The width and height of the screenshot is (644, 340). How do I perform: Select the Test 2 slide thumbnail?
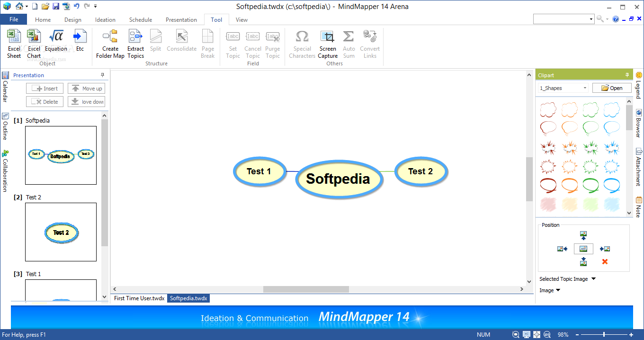pos(61,232)
